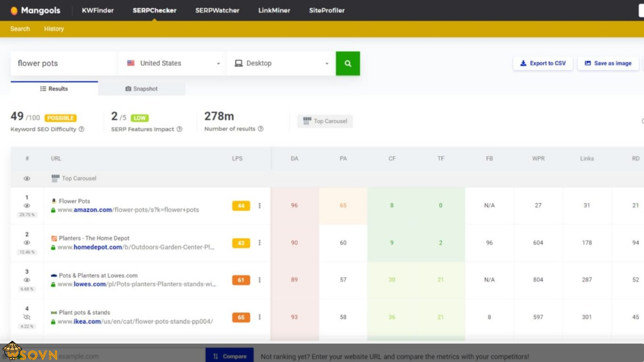Viewport: 644px width, 362px height.
Task: Click the Home Depot favicon in row 2
Action: (x=54, y=238)
